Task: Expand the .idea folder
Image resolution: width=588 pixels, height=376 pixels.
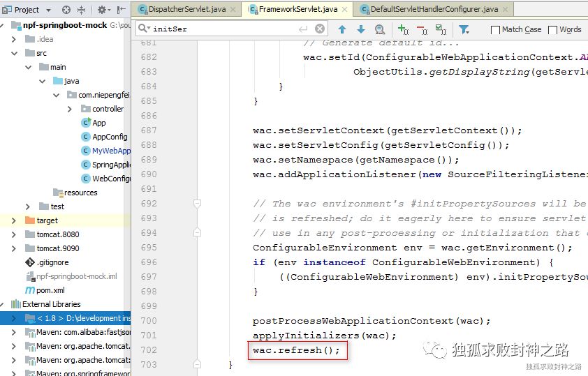Action: click(14, 39)
